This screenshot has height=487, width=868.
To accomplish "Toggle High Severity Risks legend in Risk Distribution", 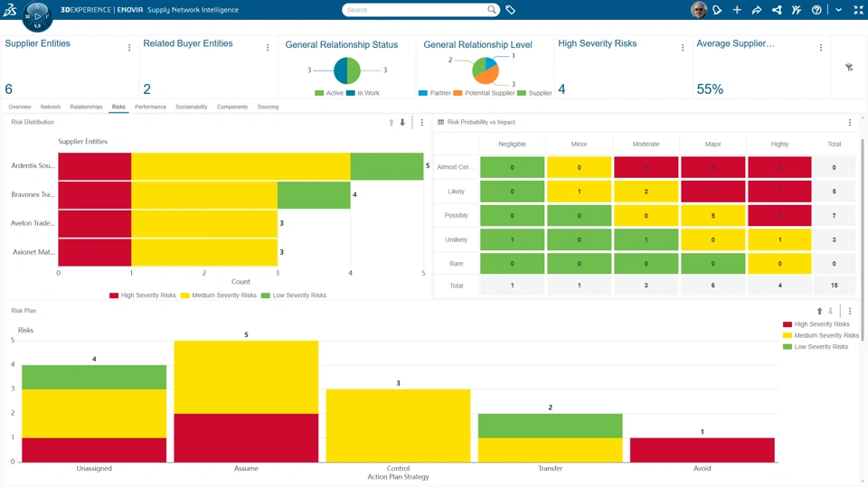I will (143, 295).
